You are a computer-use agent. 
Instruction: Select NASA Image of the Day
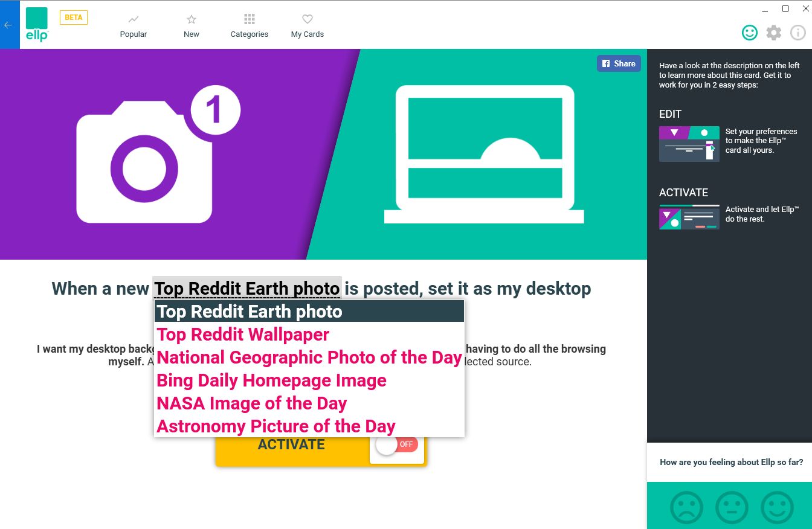[x=309, y=403]
